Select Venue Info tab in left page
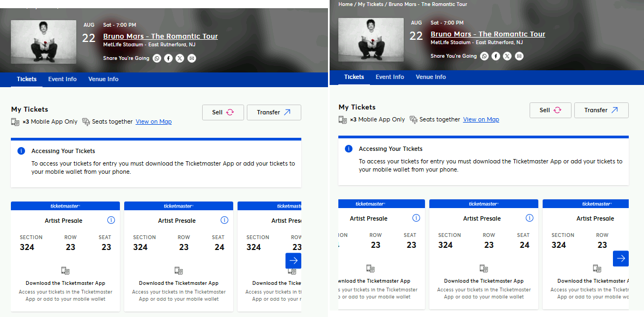This screenshot has height=317, width=644. [103, 79]
